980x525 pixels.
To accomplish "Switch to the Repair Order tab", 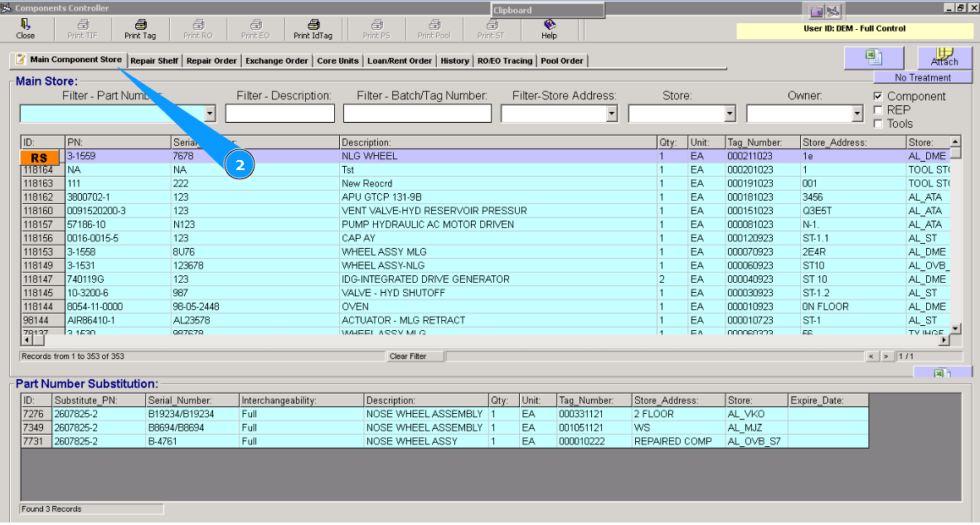I will (211, 61).
